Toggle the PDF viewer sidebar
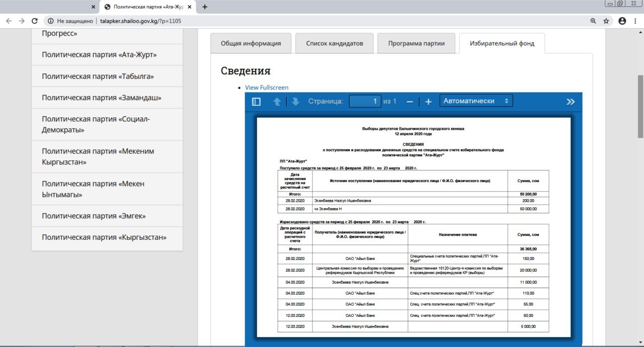This screenshot has width=644, height=347. click(256, 102)
